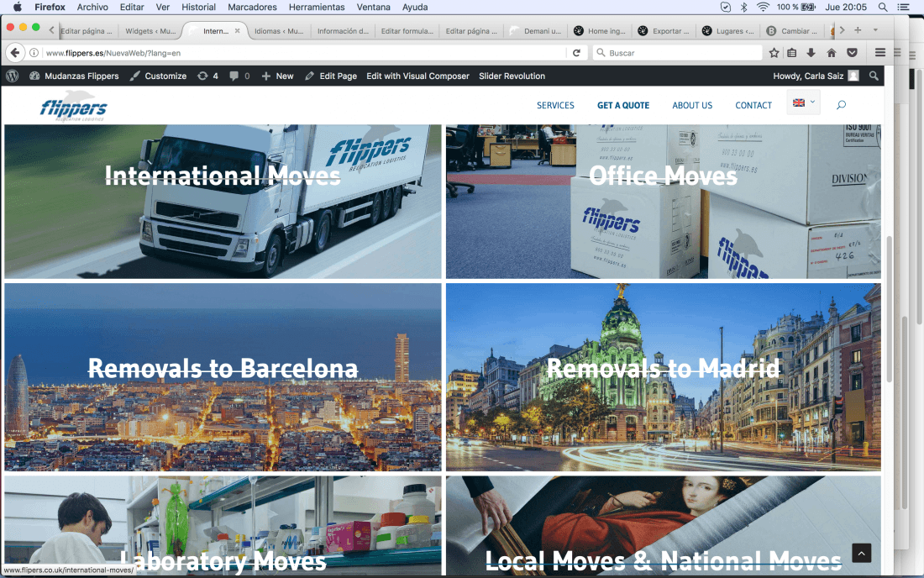
Task: List all tabs dropdown arrow
Action: [875, 30]
